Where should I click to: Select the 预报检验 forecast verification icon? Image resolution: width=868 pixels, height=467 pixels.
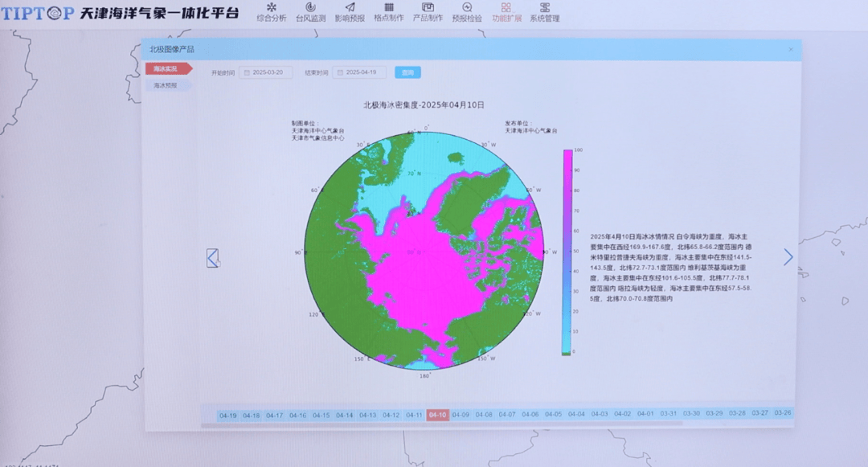point(467,7)
